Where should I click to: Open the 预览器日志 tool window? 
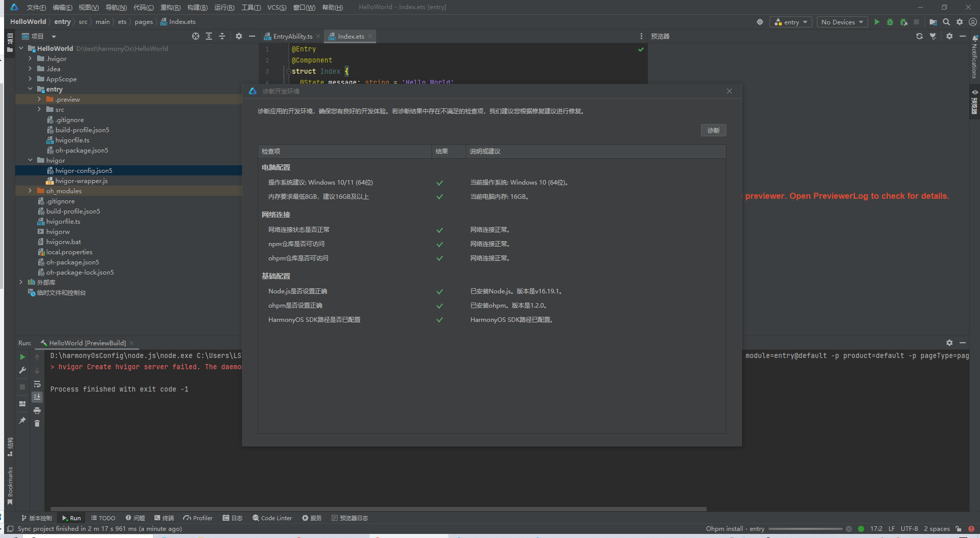coord(350,518)
